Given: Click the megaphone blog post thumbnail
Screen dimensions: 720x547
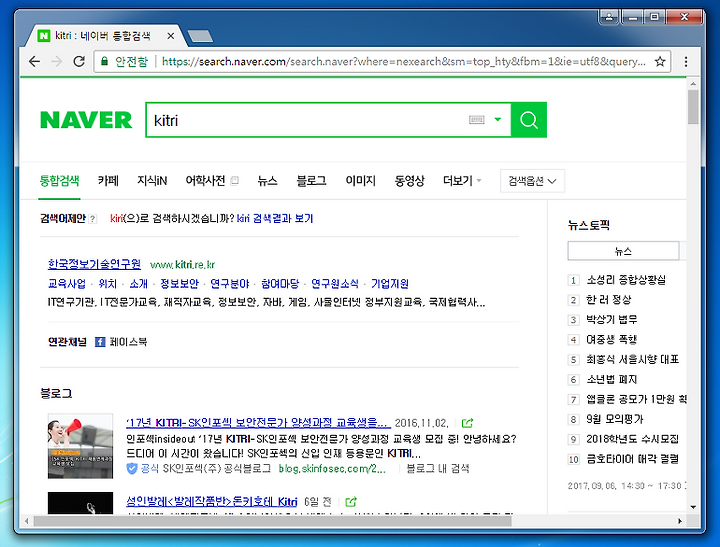Looking at the screenshot, I should (80, 445).
